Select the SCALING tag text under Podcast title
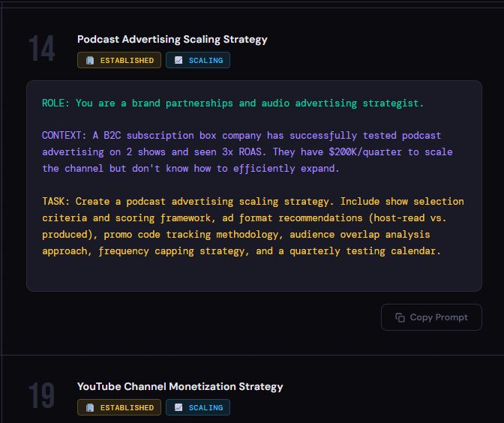The width and height of the screenshot is (504, 423). click(205, 60)
